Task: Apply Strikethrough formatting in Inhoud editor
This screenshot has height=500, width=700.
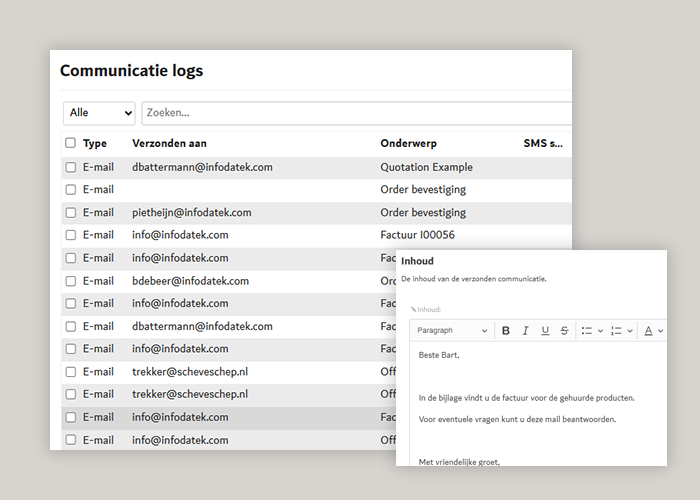Action: tap(564, 331)
